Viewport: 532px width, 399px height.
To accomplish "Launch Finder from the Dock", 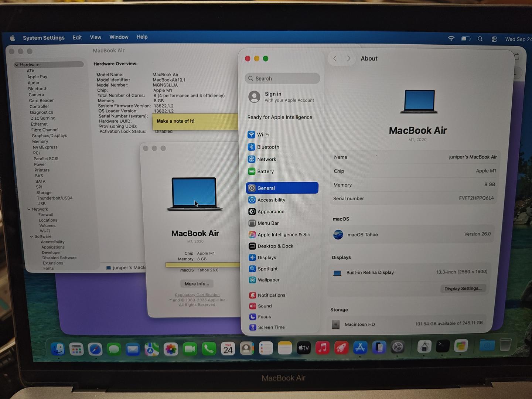I will click(x=58, y=349).
